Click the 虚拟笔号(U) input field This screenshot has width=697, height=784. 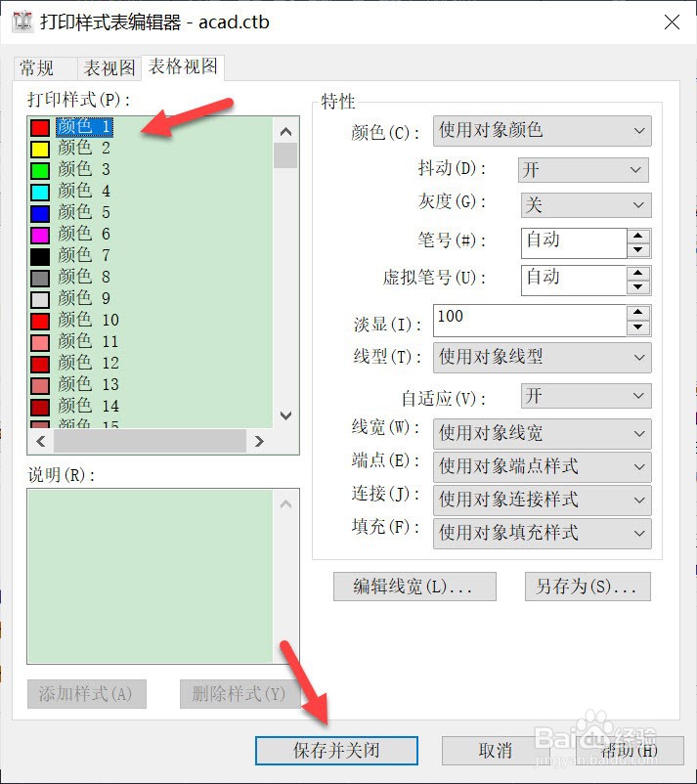574,280
